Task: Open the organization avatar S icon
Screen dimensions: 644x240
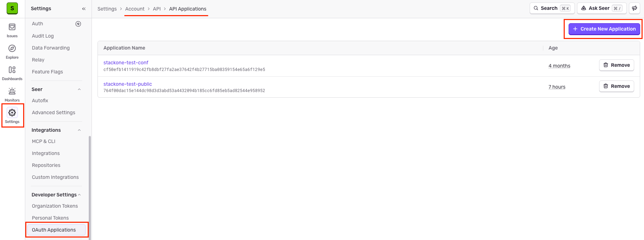Action: (x=12, y=8)
